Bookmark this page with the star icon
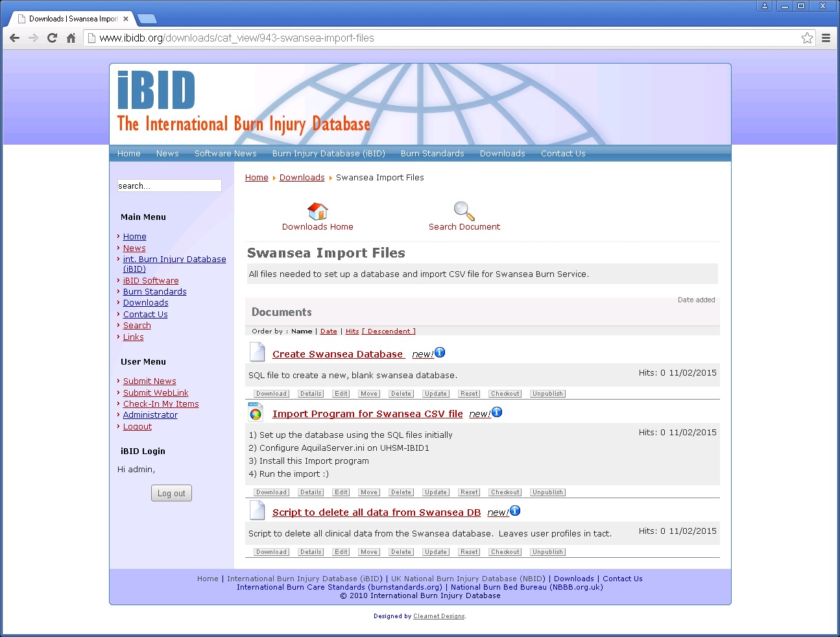 [806, 38]
